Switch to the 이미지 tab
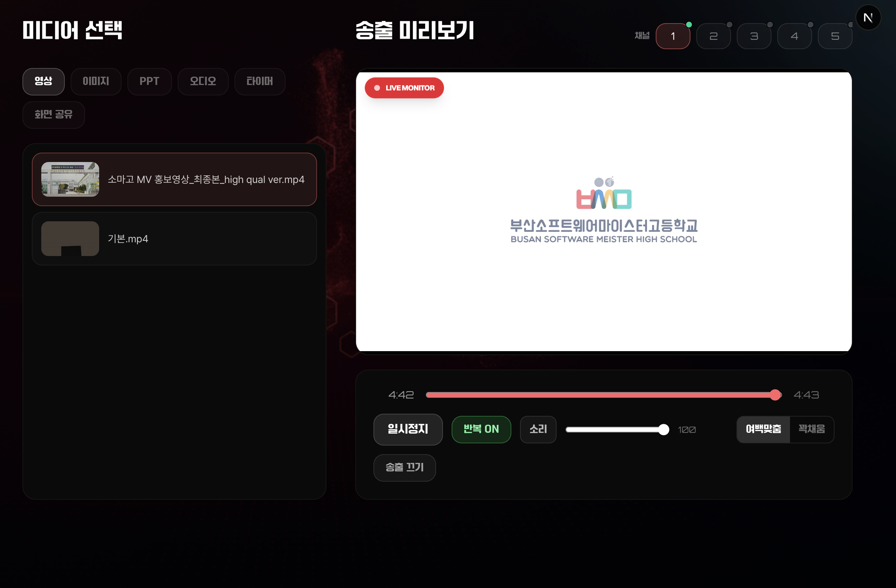This screenshot has width=896, height=588. (x=96, y=81)
